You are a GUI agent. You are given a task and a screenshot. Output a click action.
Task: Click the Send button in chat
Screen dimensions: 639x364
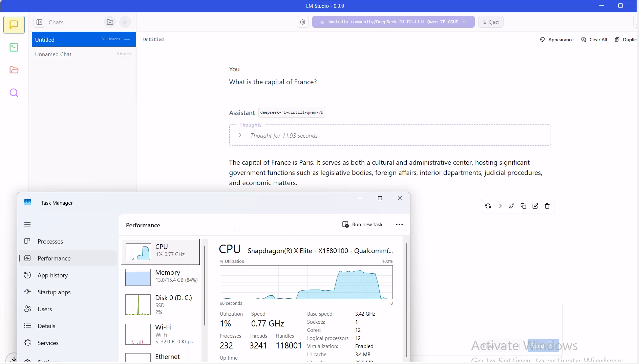click(x=543, y=345)
